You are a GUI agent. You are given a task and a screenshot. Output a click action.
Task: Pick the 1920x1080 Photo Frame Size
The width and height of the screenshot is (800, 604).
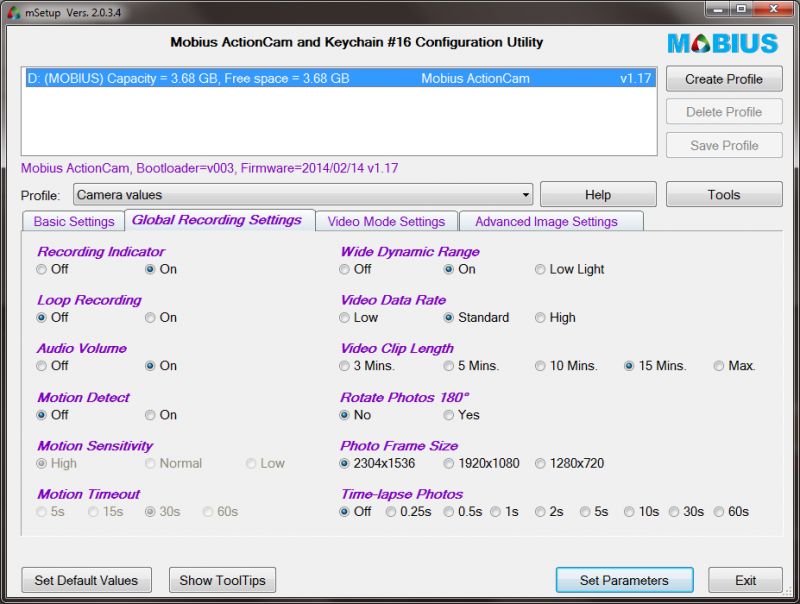click(x=482, y=463)
